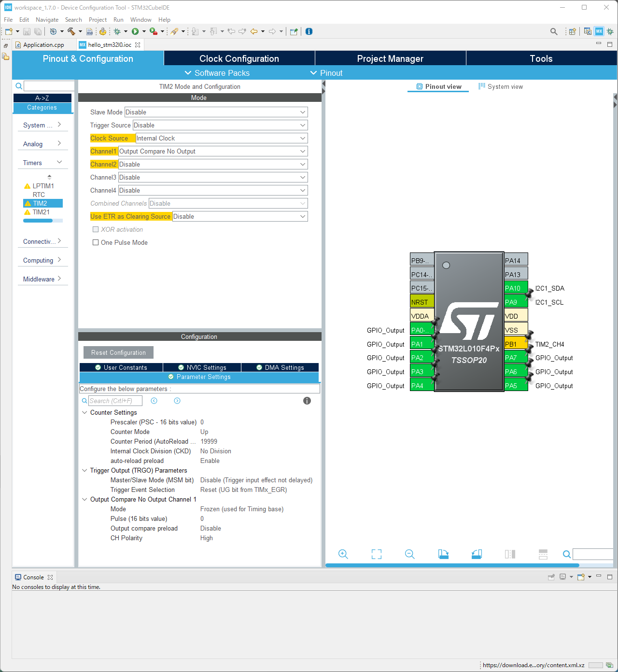Close the hello_stm32l0.ioc editor tab

pyautogui.click(x=138, y=45)
